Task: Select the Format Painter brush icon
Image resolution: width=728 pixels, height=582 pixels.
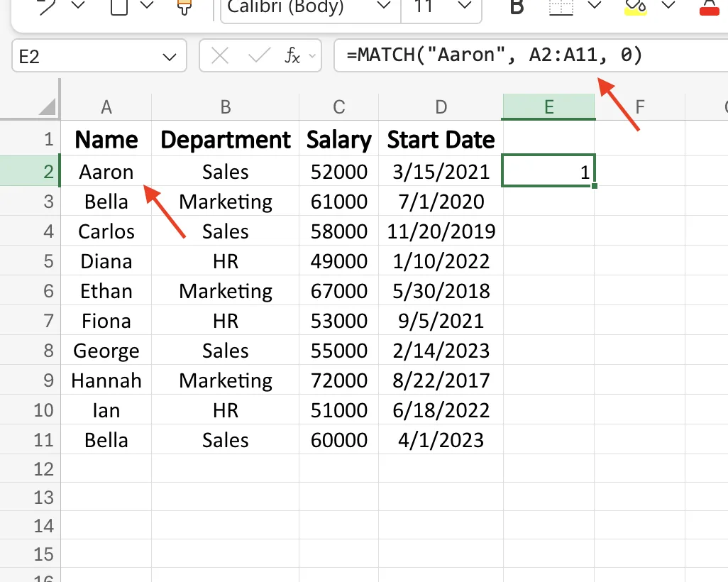Action: (184, 6)
